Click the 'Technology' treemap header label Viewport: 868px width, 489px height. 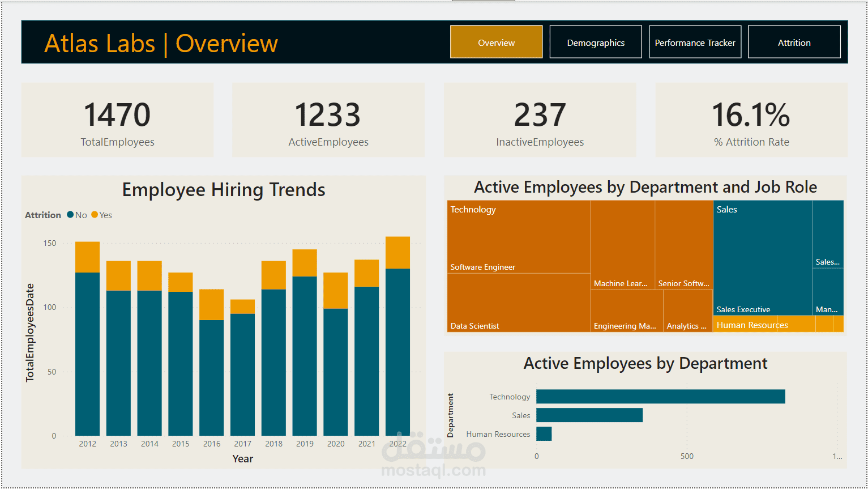[x=473, y=210]
